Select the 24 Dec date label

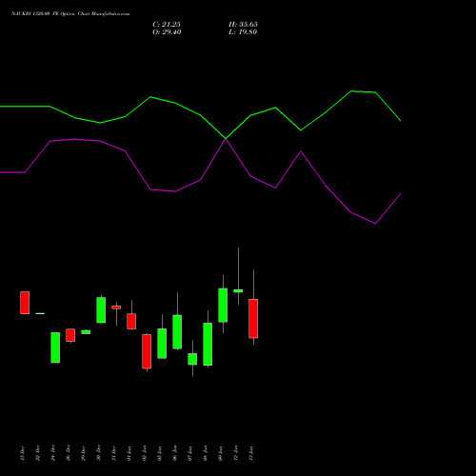point(52,453)
